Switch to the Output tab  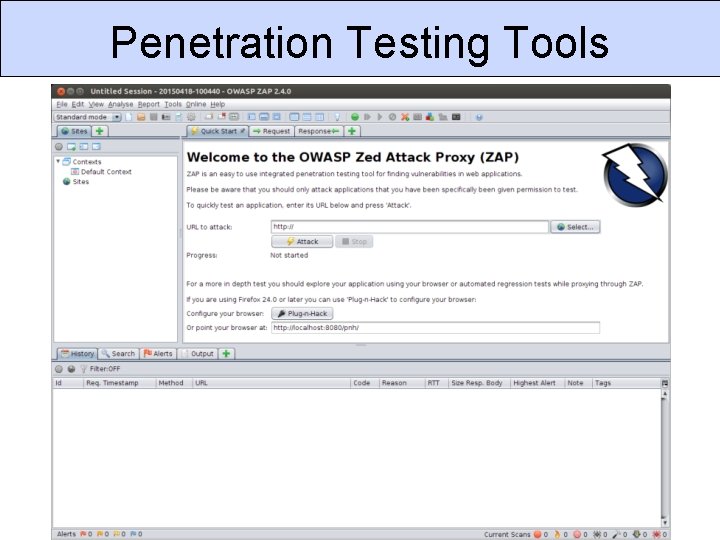198,354
